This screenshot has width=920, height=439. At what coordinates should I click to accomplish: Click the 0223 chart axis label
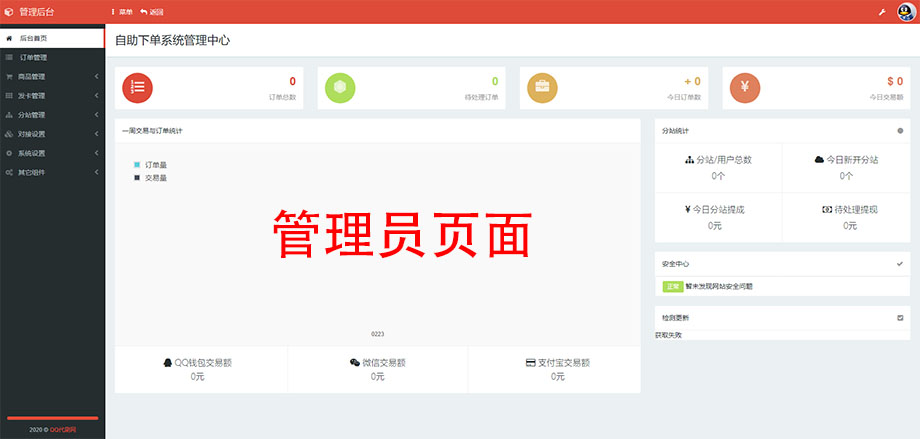coord(377,334)
